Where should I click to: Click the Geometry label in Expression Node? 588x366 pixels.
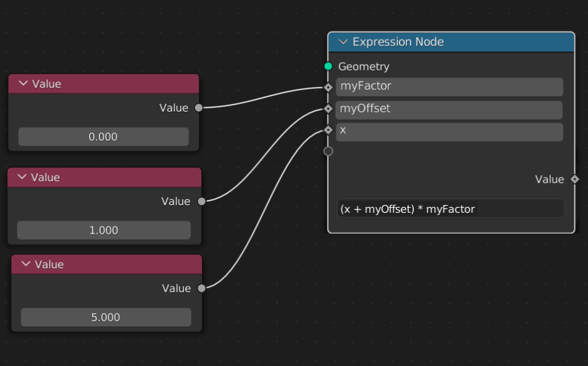point(364,67)
